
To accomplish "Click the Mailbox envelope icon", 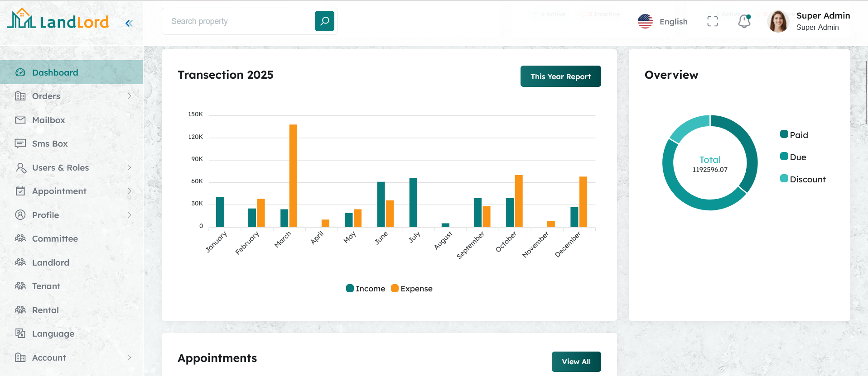I will point(20,120).
